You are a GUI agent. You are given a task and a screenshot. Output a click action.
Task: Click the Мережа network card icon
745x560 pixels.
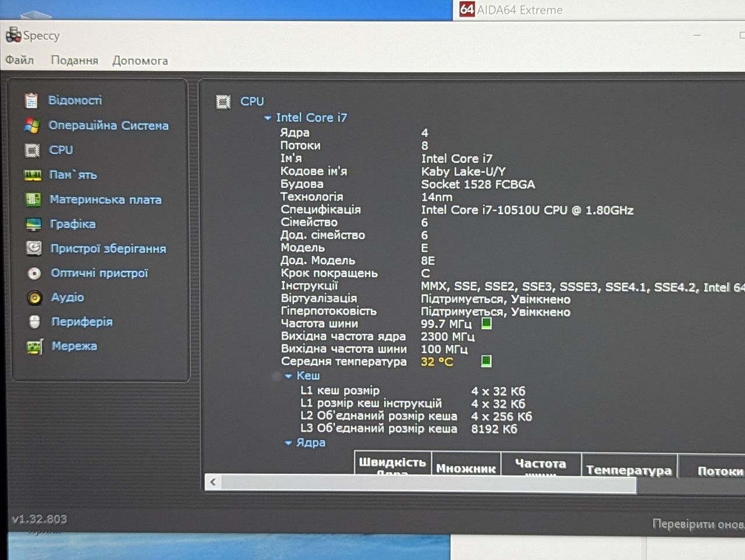pos(35,347)
